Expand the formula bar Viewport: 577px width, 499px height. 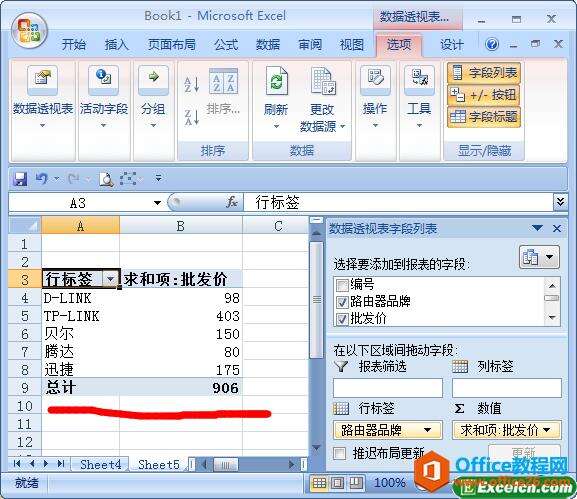560,202
